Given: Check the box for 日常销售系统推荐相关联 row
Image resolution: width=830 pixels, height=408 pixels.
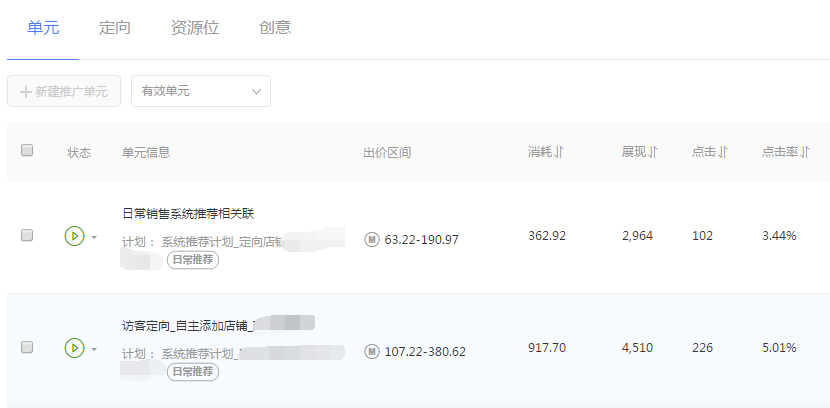Looking at the screenshot, I should point(27,235).
